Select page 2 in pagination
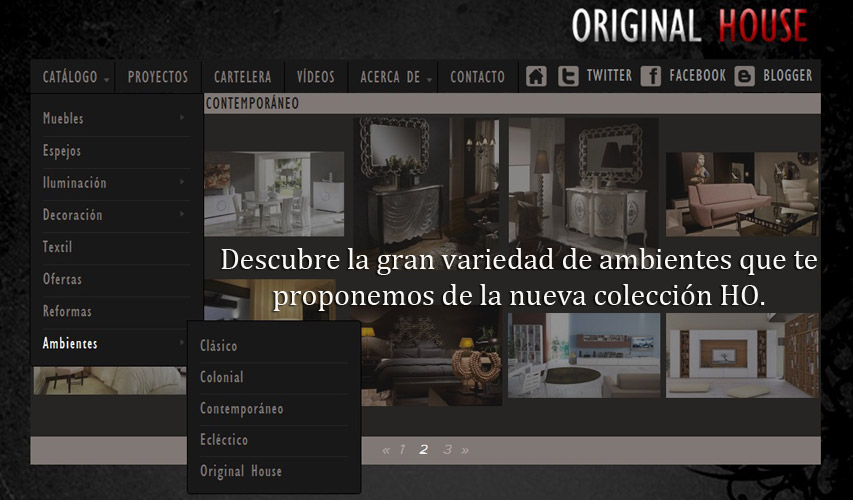This screenshot has height=500, width=853. (x=423, y=449)
